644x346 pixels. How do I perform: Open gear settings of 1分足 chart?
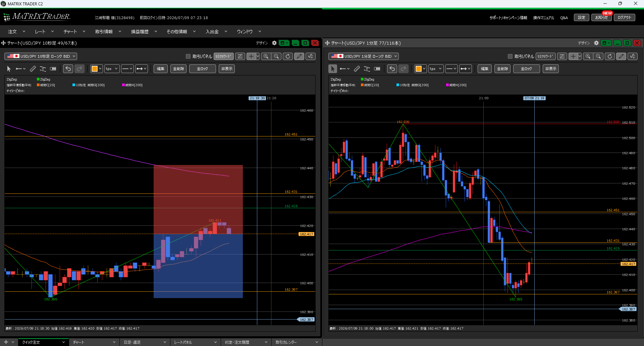point(596,43)
